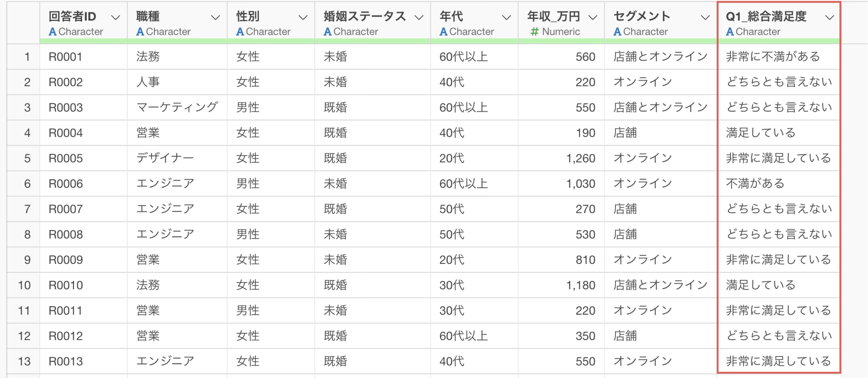Open the 年収_万円 column dropdown chevron
The height and width of the screenshot is (378, 868).
(x=593, y=18)
